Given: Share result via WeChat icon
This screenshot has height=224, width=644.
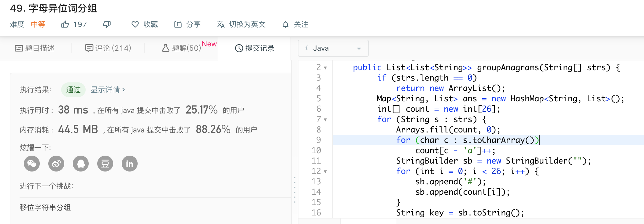Looking at the screenshot, I should click(32, 164).
